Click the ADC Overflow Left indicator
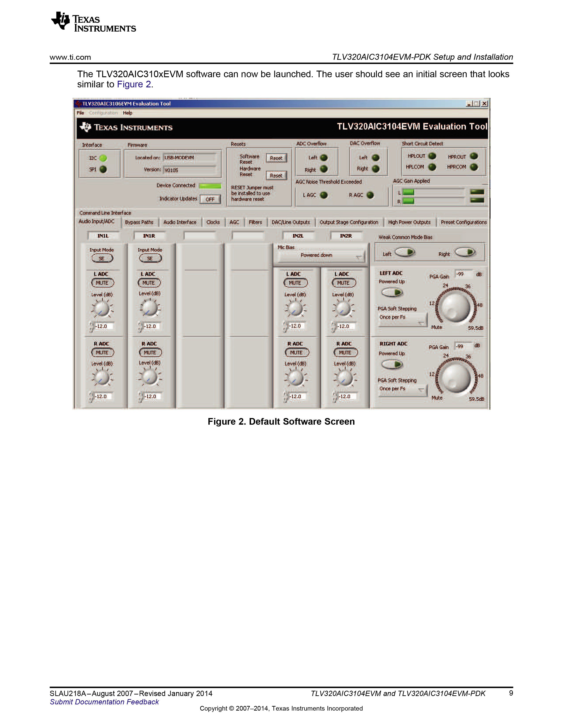The height and width of the screenshot is (728, 563). pos(324,158)
